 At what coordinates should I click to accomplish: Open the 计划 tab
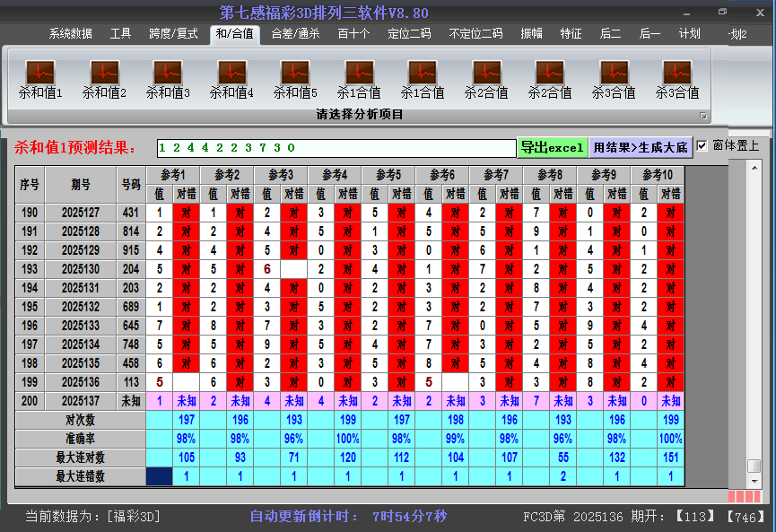[689, 34]
